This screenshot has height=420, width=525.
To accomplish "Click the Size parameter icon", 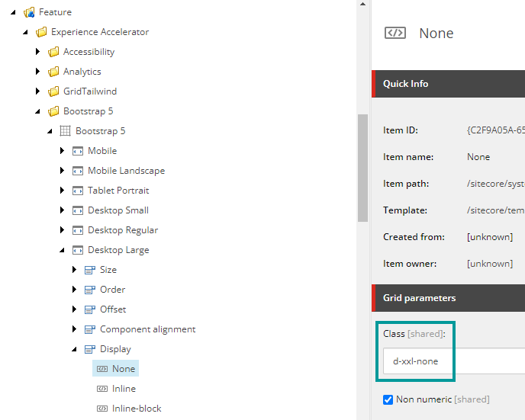I will [90, 270].
